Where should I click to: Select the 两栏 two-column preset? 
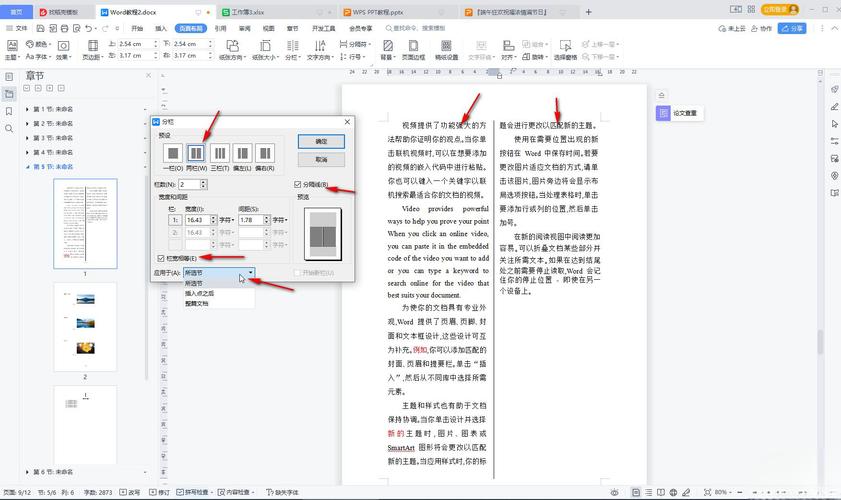[196, 153]
